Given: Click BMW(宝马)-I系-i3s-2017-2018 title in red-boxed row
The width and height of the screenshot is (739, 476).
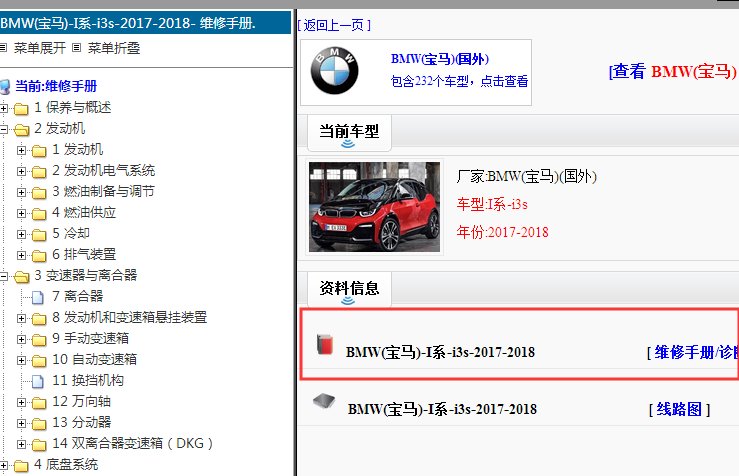Looking at the screenshot, I should pos(440,352).
